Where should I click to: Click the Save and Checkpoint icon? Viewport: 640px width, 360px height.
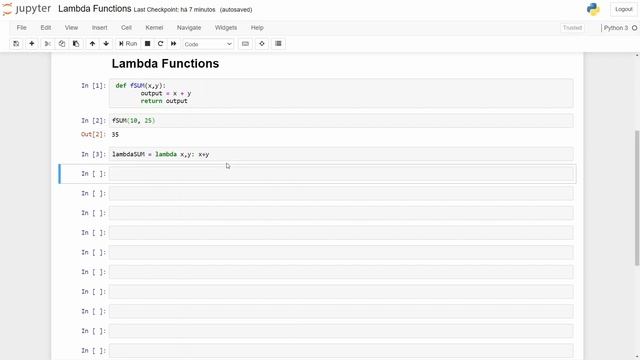tap(16, 44)
